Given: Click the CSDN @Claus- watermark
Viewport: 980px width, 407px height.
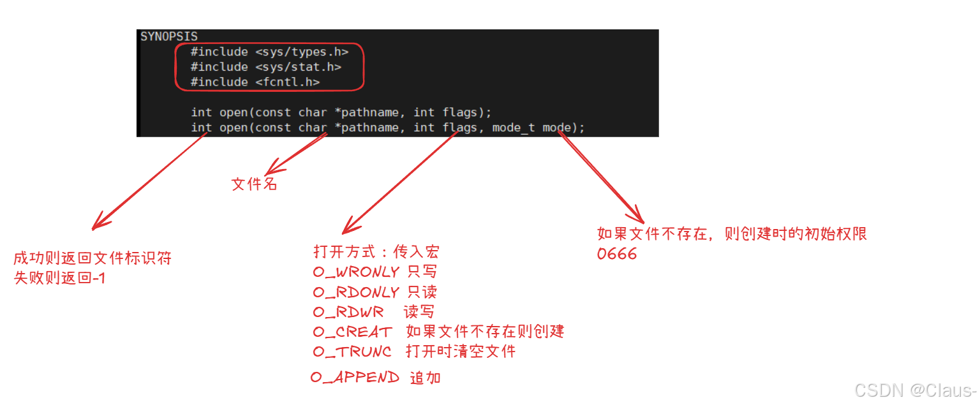Looking at the screenshot, I should [x=916, y=390].
